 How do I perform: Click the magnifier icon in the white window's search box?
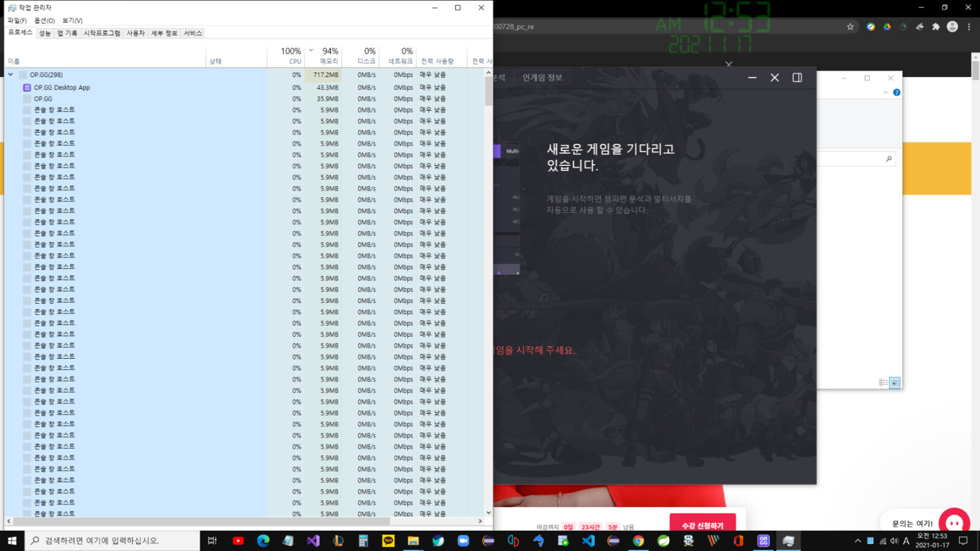pyautogui.click(x=889, y=159)
